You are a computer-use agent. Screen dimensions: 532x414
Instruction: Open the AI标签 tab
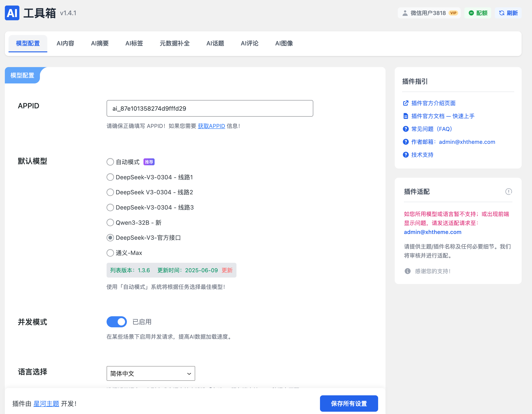pos(134,44)
